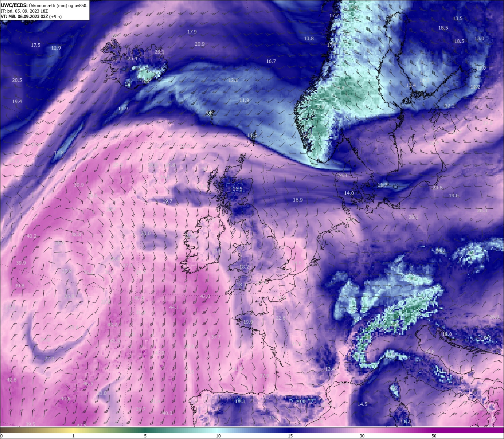504x439 pixels.
Task: Select the initial time line '05. 09. 2023 18Z'
Action: point(31,11)
